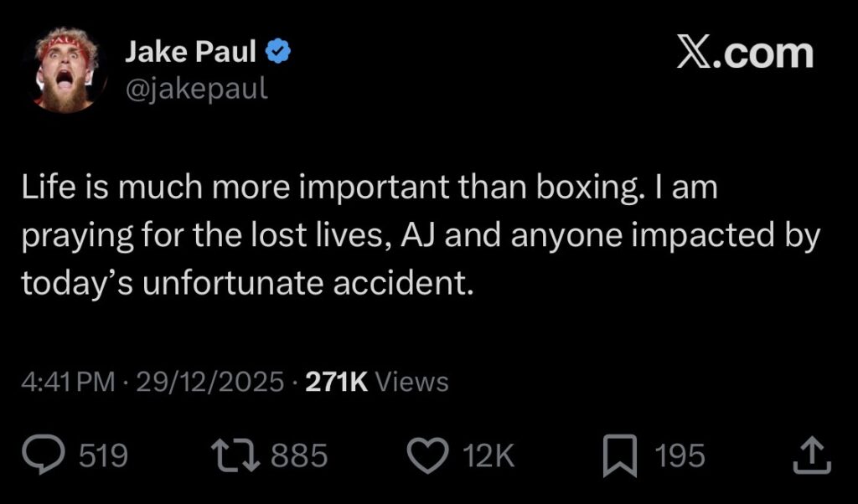
Task: Like the tweet with the heart icon
Action: 428,456
